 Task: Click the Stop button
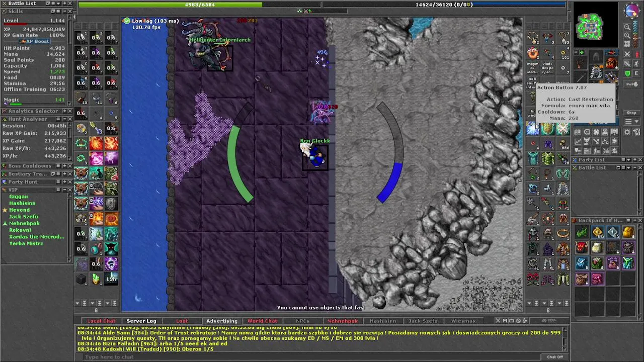pos(631,113)
